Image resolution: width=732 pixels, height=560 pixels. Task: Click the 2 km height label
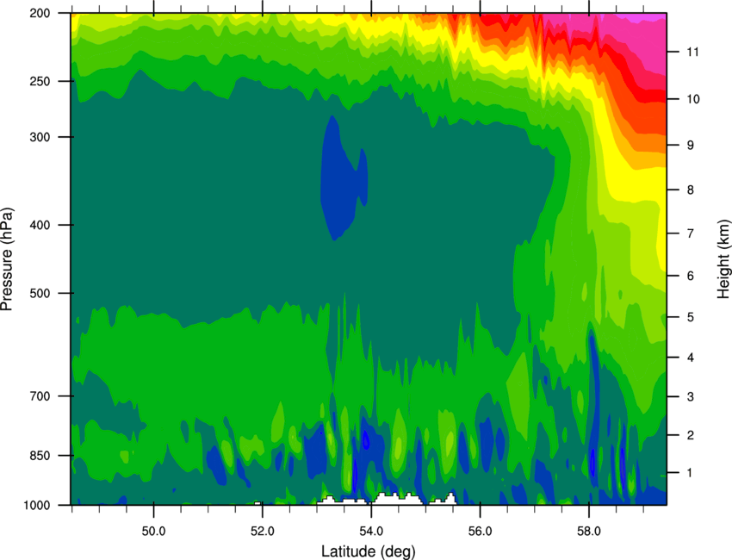pos(691,435)
